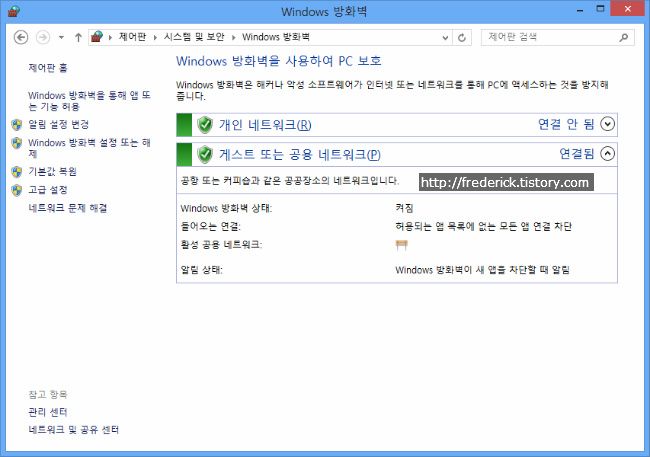Viewport: 650px width, 457px height.
Task: Click Windows 방화벽을 사용하여 PC 보호 heading
Action: pos(278,61)
